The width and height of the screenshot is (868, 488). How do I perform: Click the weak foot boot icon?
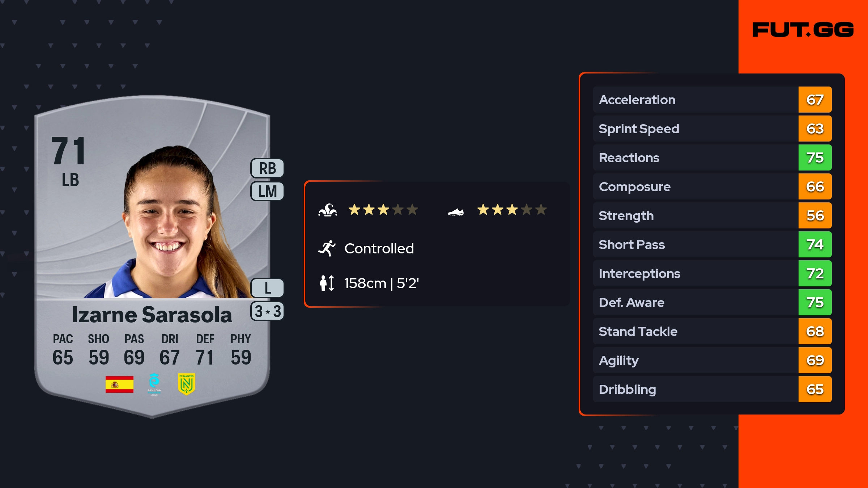click(x=456, y=212)
